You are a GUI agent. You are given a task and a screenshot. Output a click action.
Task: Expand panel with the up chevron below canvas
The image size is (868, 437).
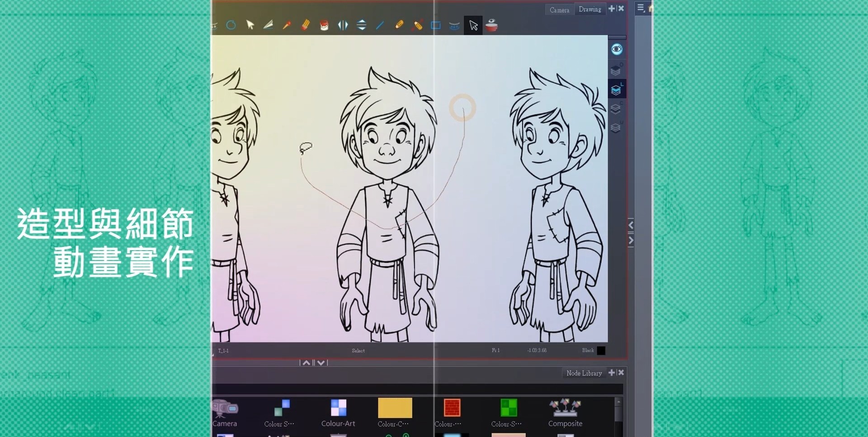(x=307, y=363)
